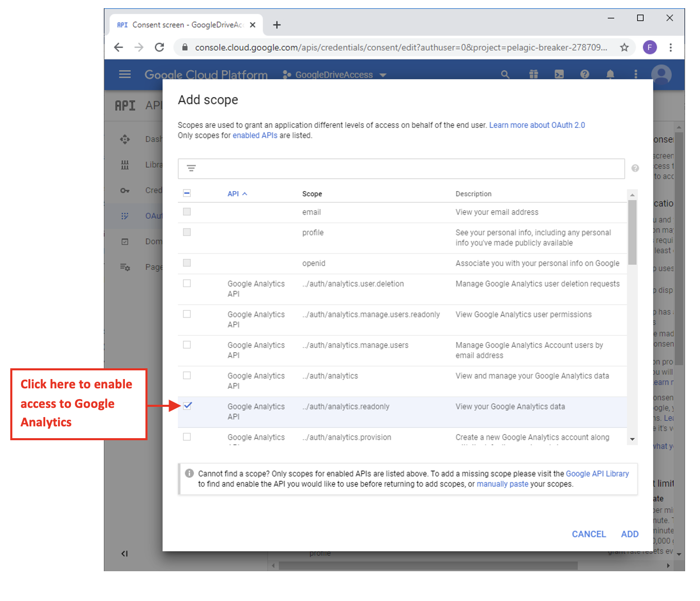
Task: Open the Google API Library link
Action: coord(597,474)
